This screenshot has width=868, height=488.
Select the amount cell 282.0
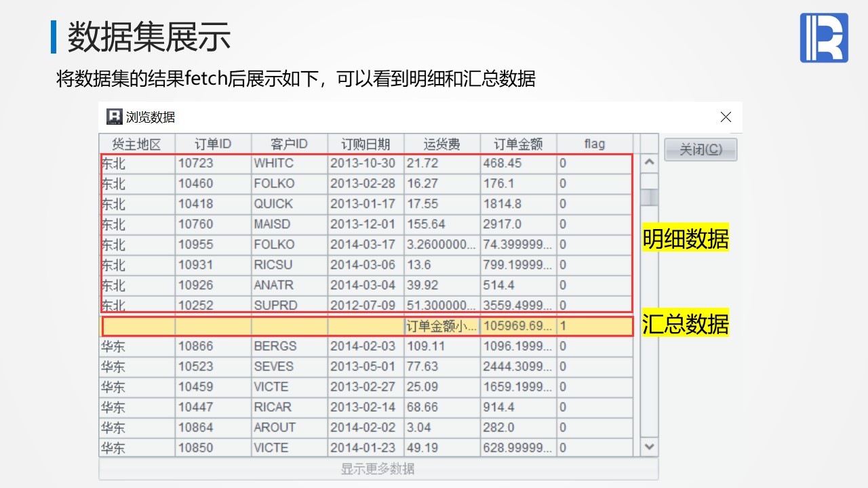[519, 428]
